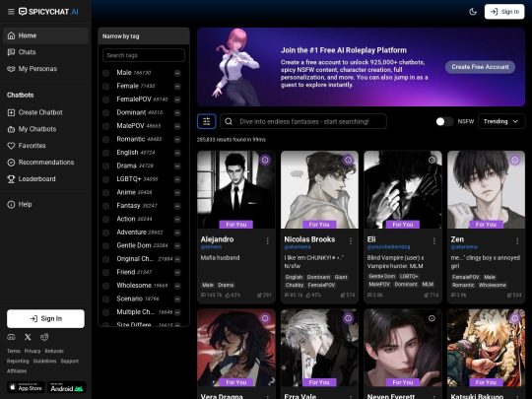Image resolution: width=532 pixels, height=399 pixels.
Task: Open the Terms footer link
Action: (x=14, y=351)
